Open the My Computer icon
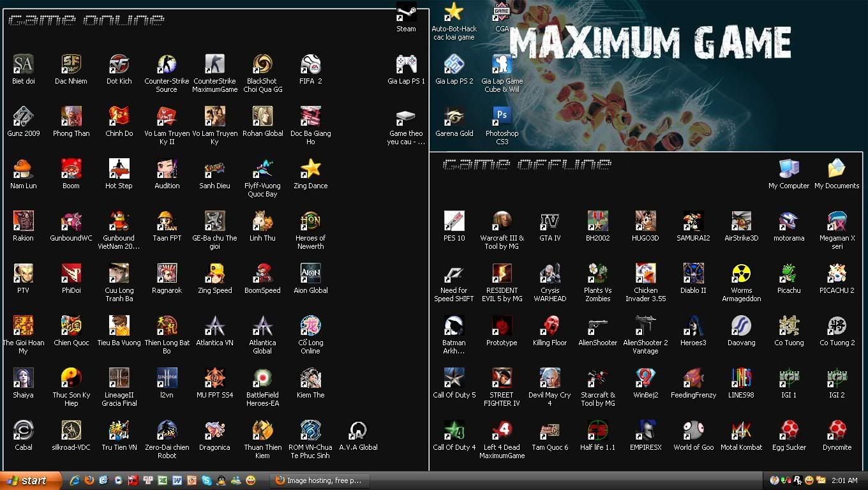 (789, 169)
